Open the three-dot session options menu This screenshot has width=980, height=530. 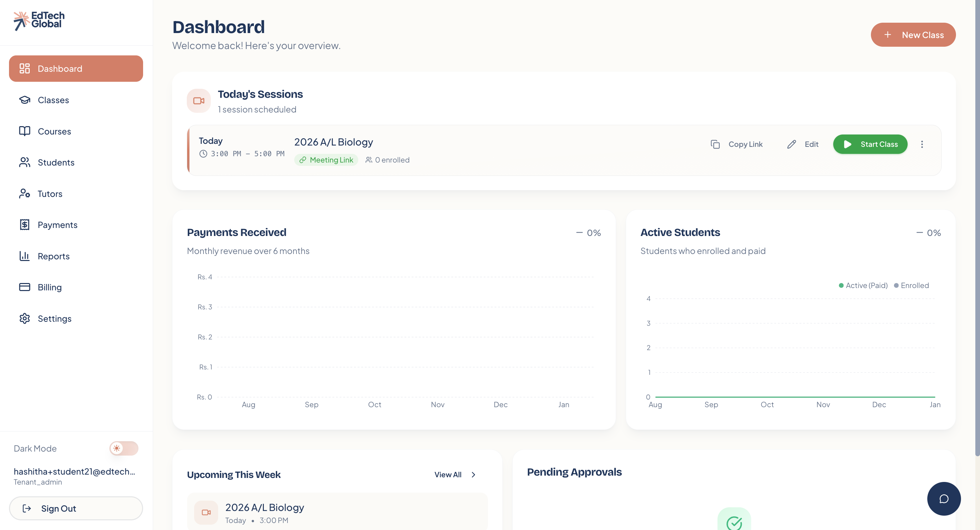point(922,144)
